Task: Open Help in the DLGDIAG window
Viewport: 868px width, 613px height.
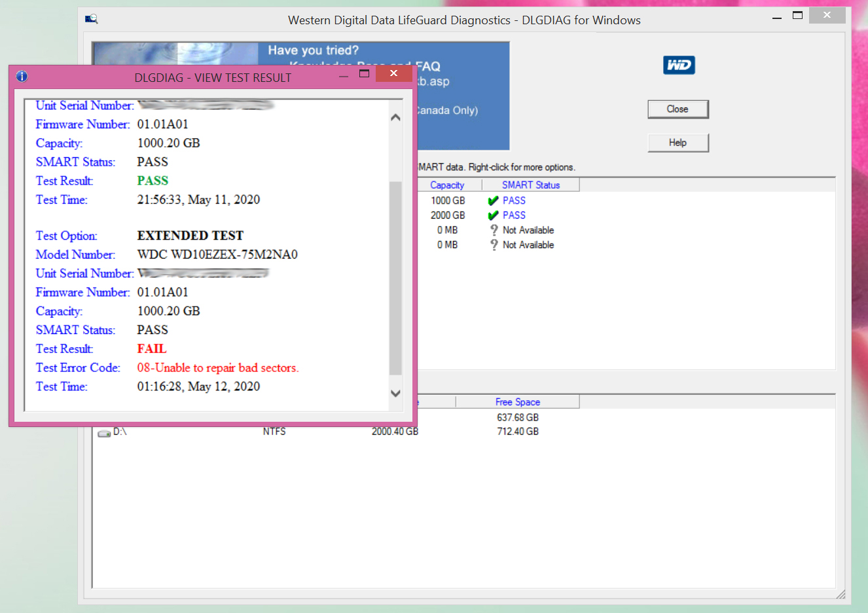Action: tap(678, 143)
